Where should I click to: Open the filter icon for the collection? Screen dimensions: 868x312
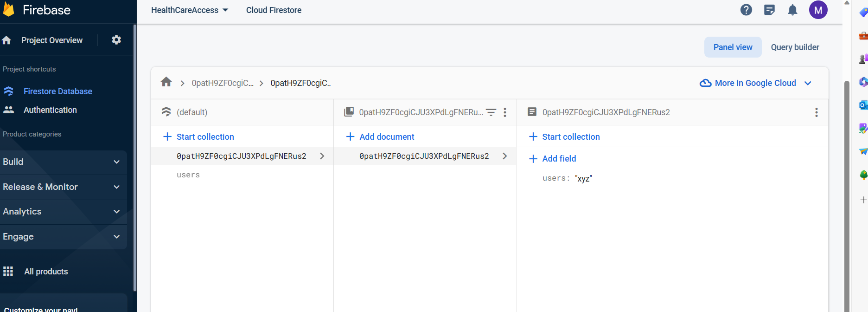[x=491, y=112]
